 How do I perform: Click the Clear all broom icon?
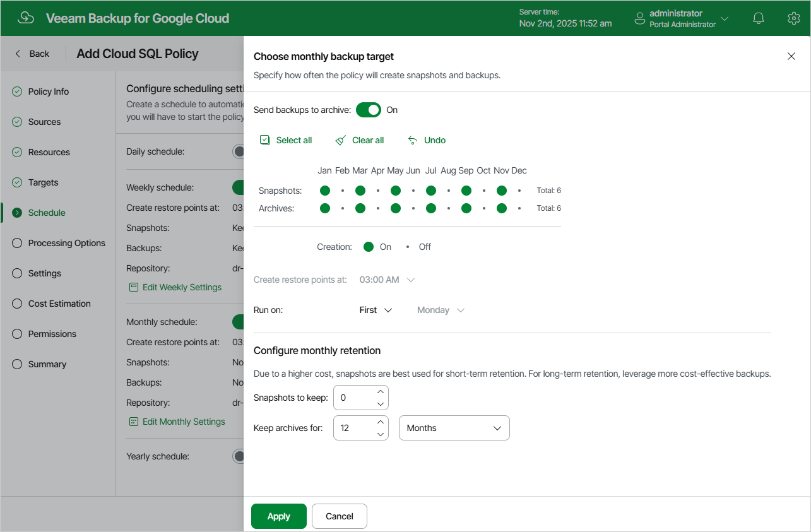pos(341,140)
